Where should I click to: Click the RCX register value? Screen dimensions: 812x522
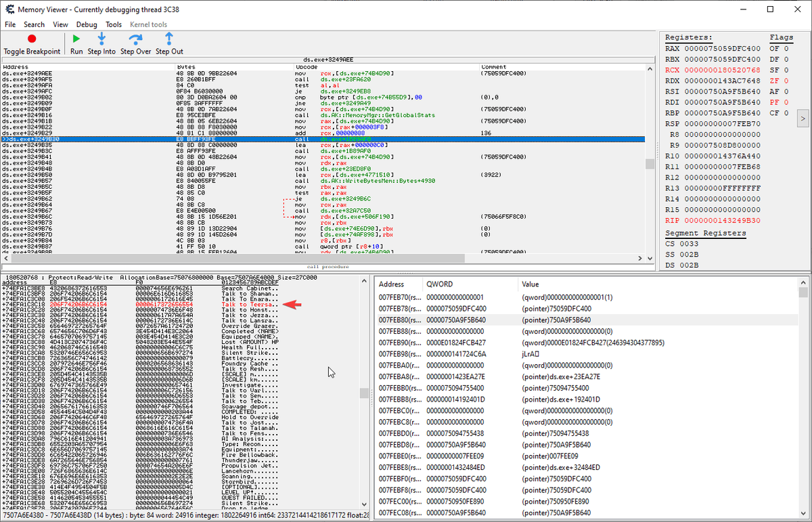click(x=723, y=70)
